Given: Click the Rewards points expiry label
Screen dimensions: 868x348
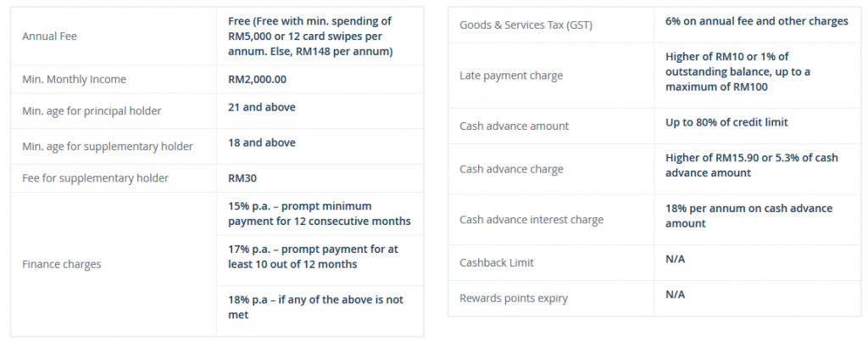Looking at the screenshot, I should [x=513, y=298].
